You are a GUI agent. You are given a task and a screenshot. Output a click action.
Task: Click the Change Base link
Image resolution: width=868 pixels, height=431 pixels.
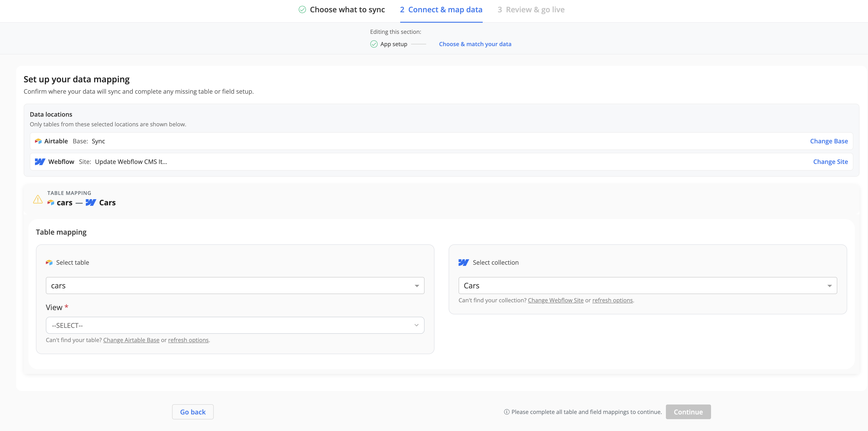tap(829, 141)
